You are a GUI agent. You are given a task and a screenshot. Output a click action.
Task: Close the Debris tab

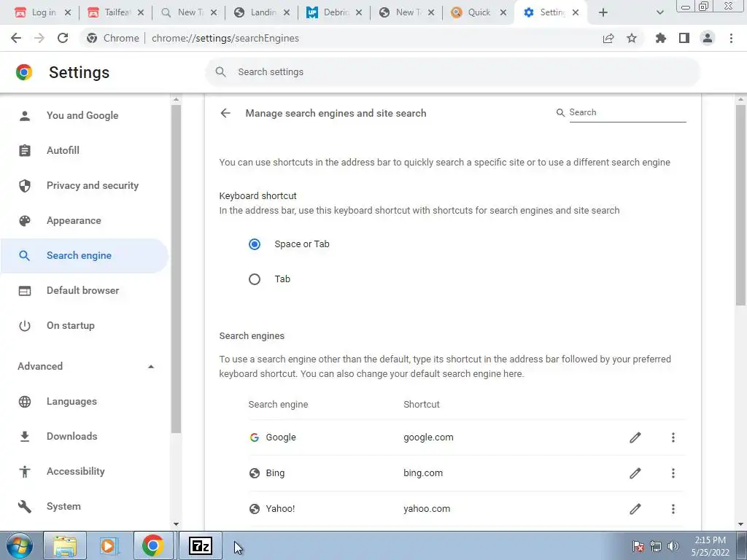(359, 13)
